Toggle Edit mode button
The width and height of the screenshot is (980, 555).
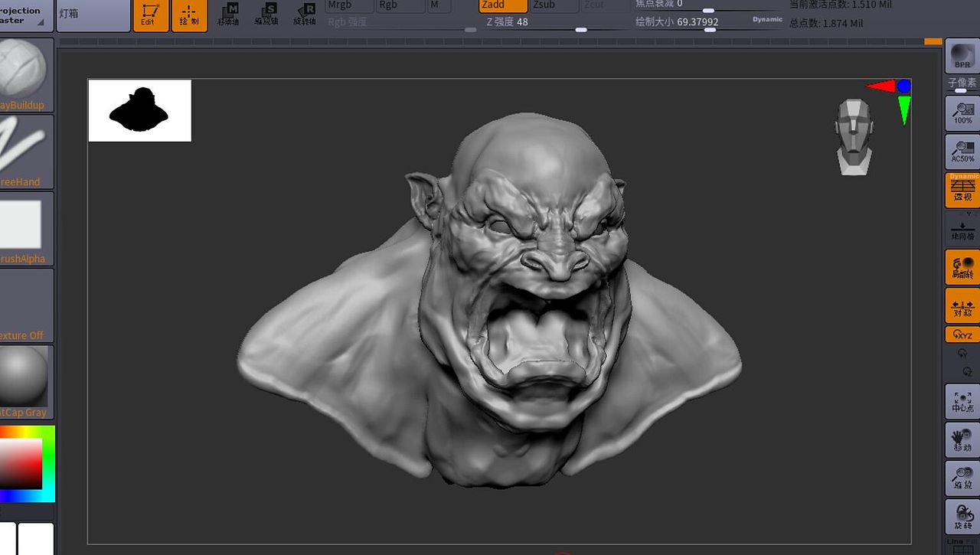point(151,15)
